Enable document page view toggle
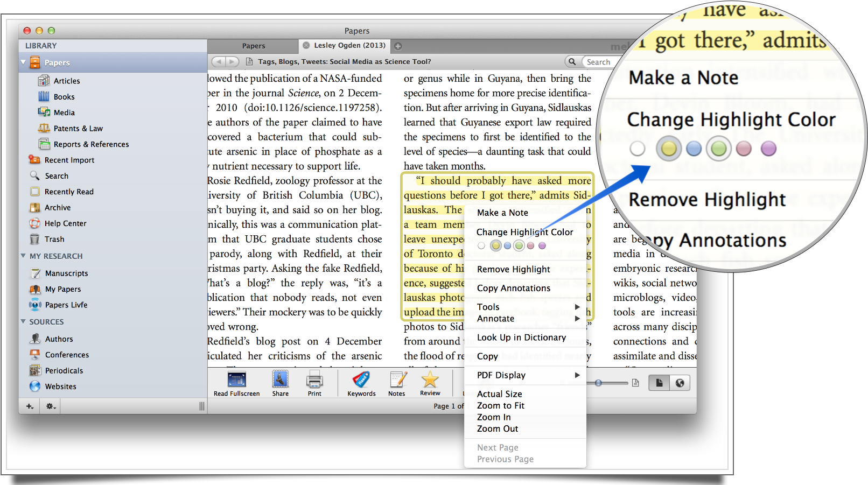The image size is (868, 485). click(659, 382)
